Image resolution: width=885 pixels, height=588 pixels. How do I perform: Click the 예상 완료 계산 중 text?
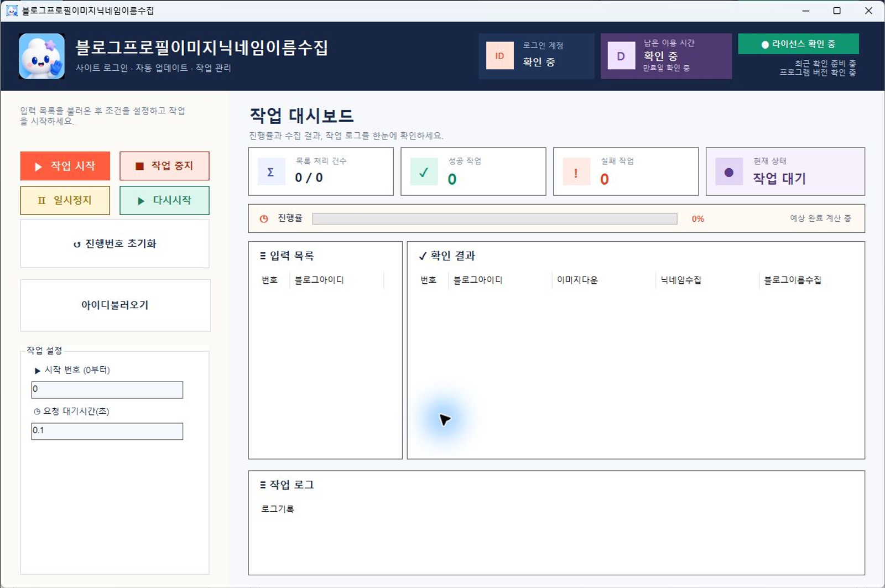pos(820,218)
